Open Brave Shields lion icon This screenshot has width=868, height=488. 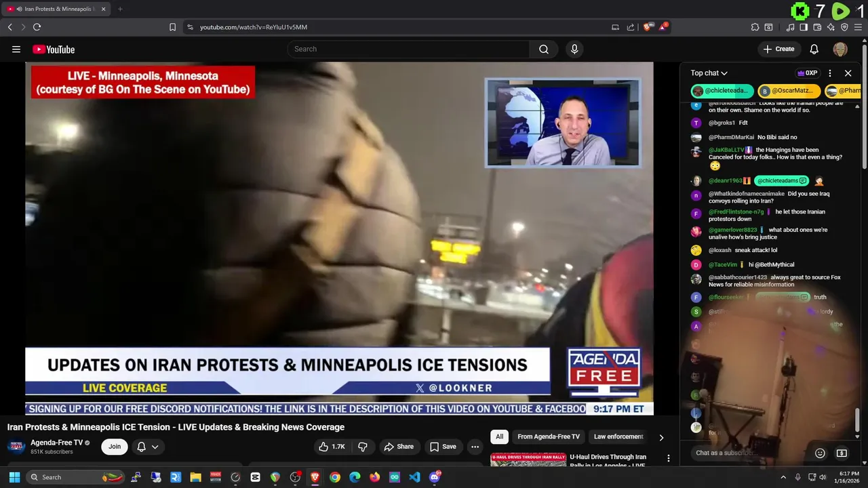(x=648, y=27)
